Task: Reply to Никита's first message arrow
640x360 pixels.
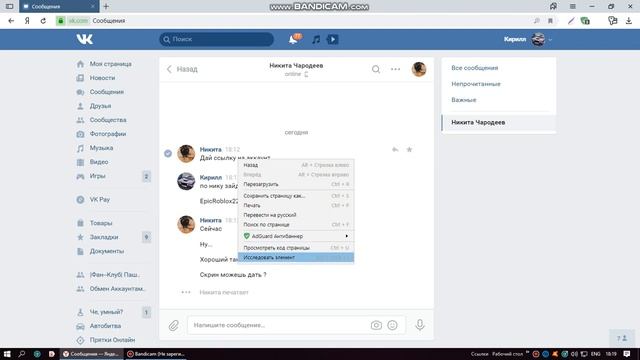Action: (395, 150)
